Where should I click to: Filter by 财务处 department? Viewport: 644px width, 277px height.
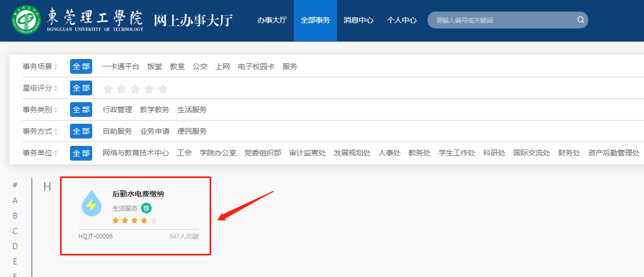569,153
